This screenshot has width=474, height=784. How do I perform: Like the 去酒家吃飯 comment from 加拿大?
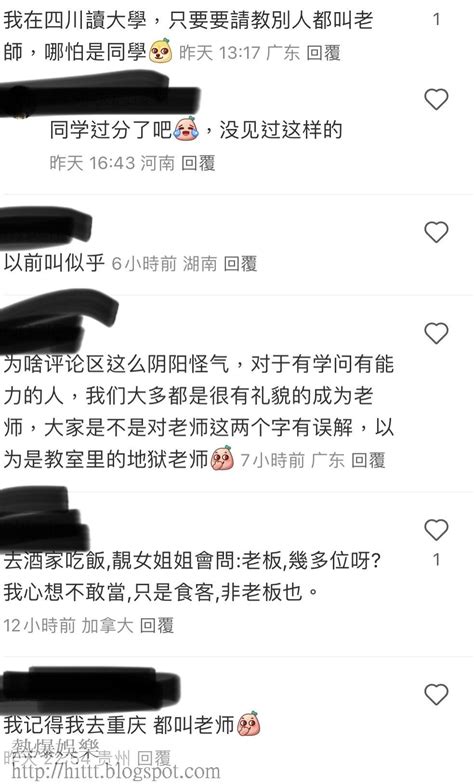click(436, 530)
